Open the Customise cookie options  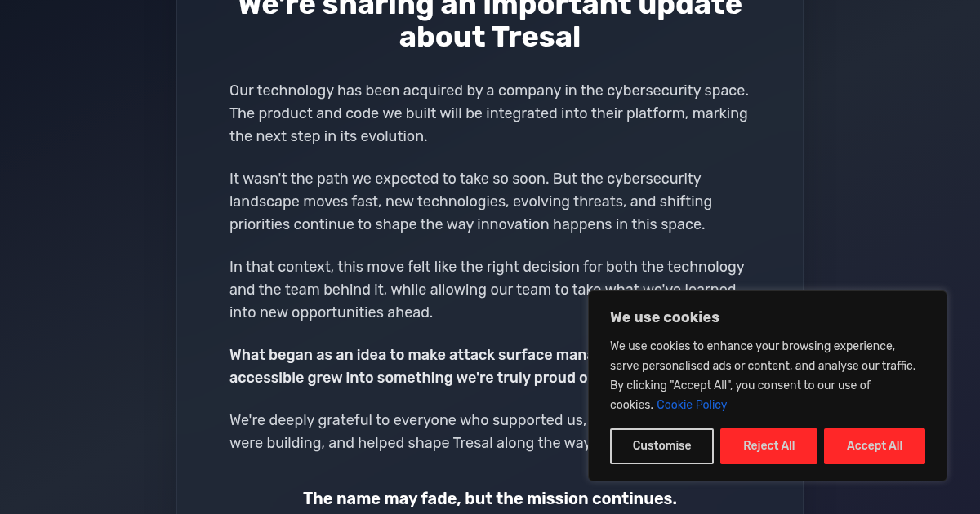tap(661, 445)
